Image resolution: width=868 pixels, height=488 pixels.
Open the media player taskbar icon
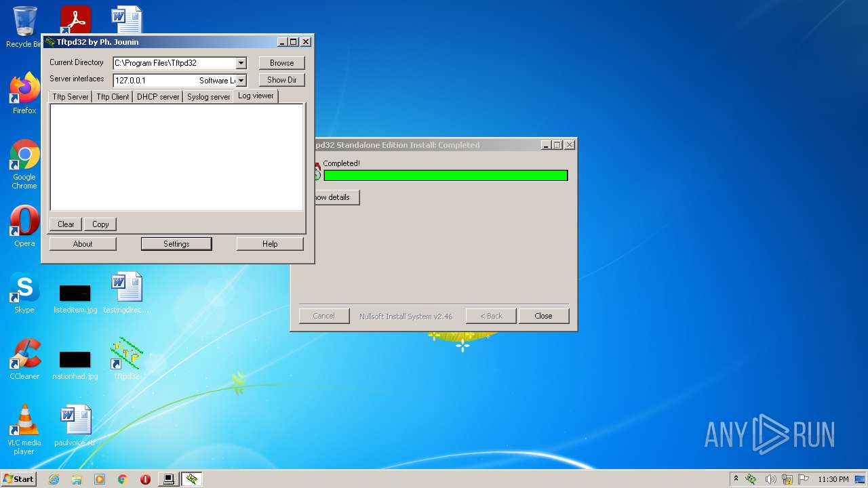click(x=100, y=479)
